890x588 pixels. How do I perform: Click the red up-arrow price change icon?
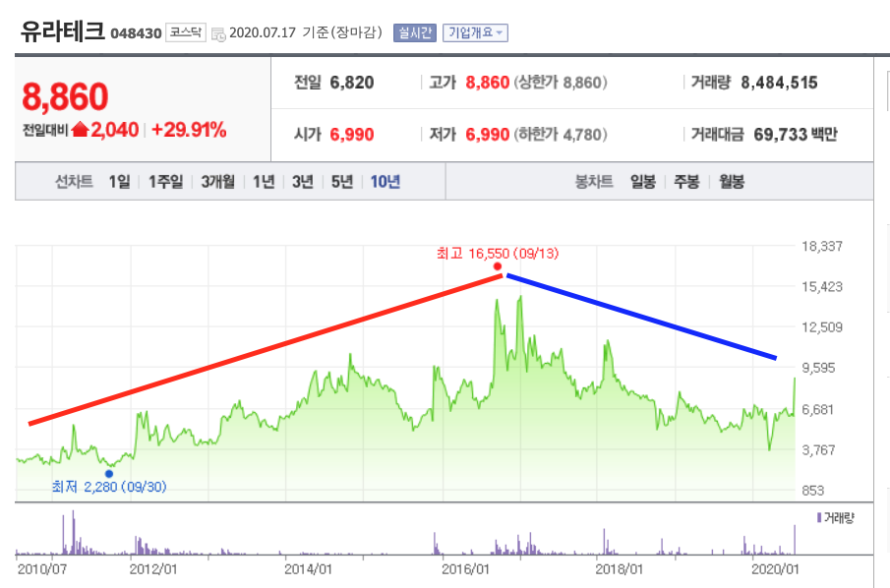[80, 130]
